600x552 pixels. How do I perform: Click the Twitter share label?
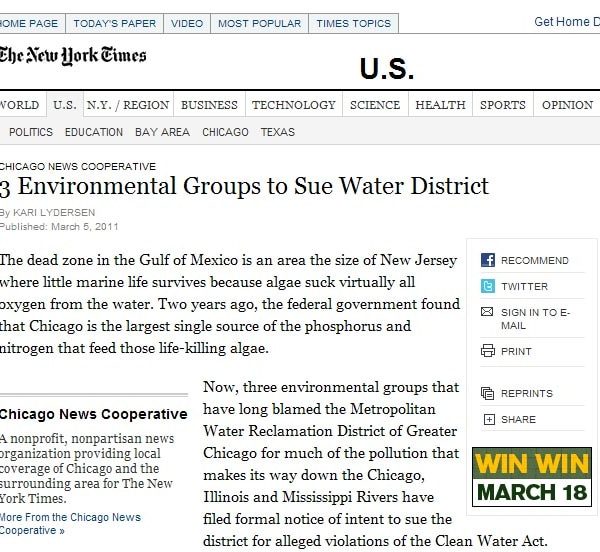[x=524, y=287]
